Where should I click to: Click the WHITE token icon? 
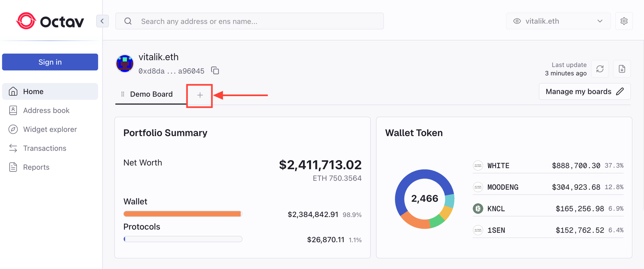point(478,165)
